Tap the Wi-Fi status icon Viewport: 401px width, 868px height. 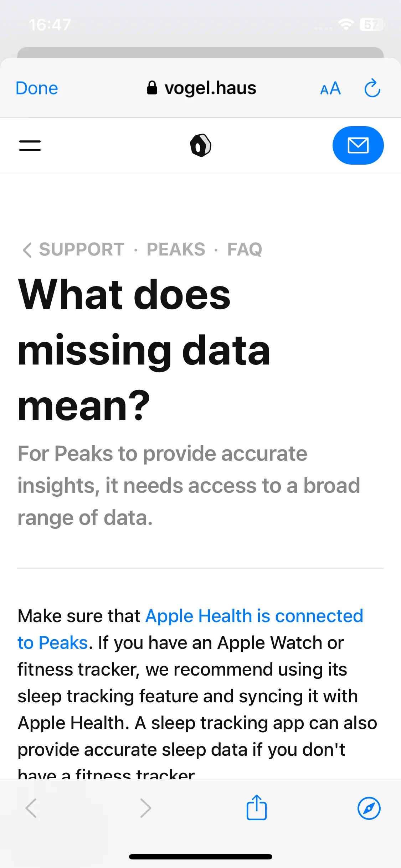(x=346, y=24)
